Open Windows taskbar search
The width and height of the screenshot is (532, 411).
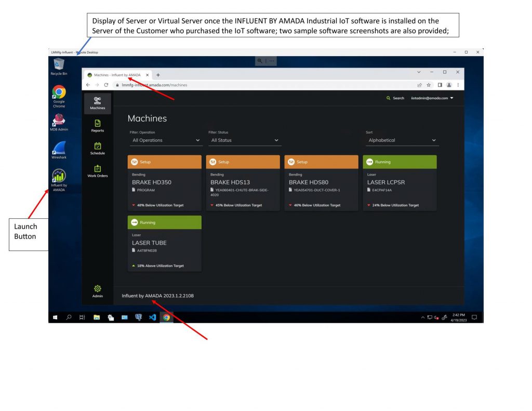(69, 317)
